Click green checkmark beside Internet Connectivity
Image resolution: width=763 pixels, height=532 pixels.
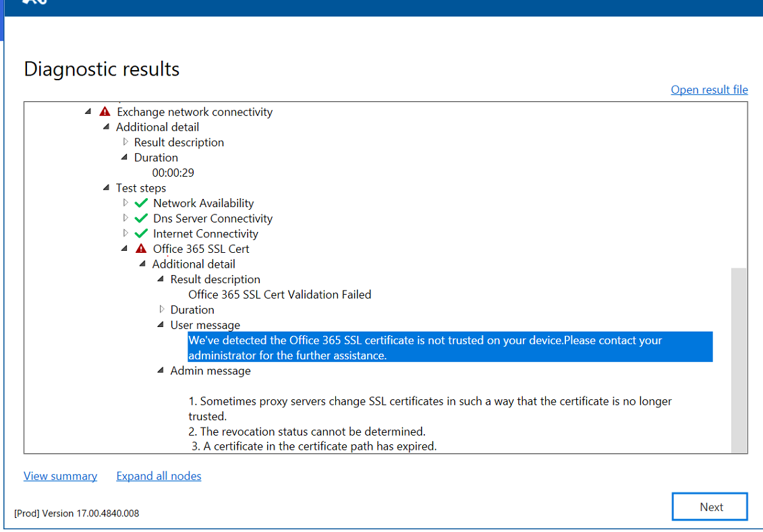pyautogui.click(x=141, y=233)
